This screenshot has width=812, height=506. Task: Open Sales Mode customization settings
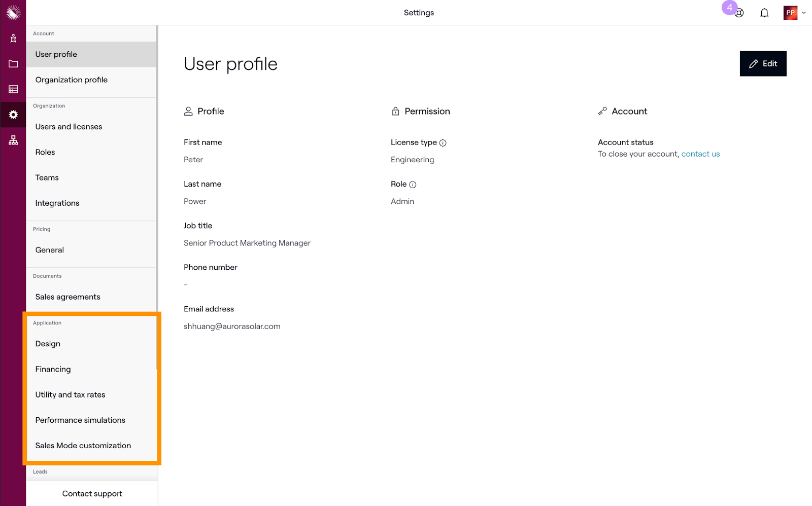coord(83,446)
